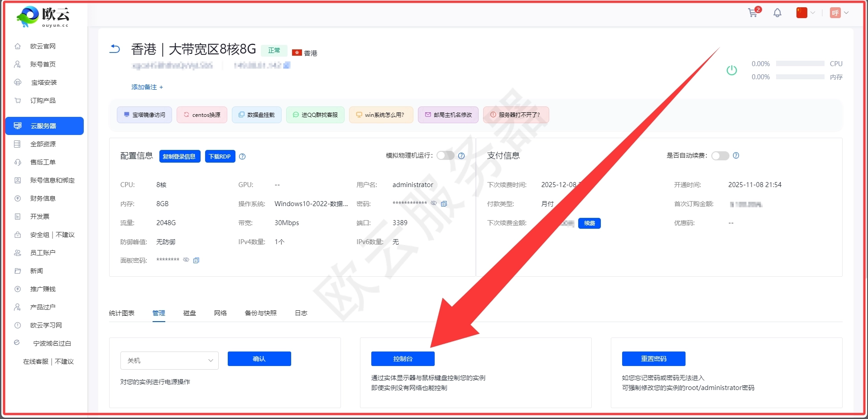Reveal the 面板密码 with the eye toggle
The image size is (868, 419).
(x=186, y=260)
